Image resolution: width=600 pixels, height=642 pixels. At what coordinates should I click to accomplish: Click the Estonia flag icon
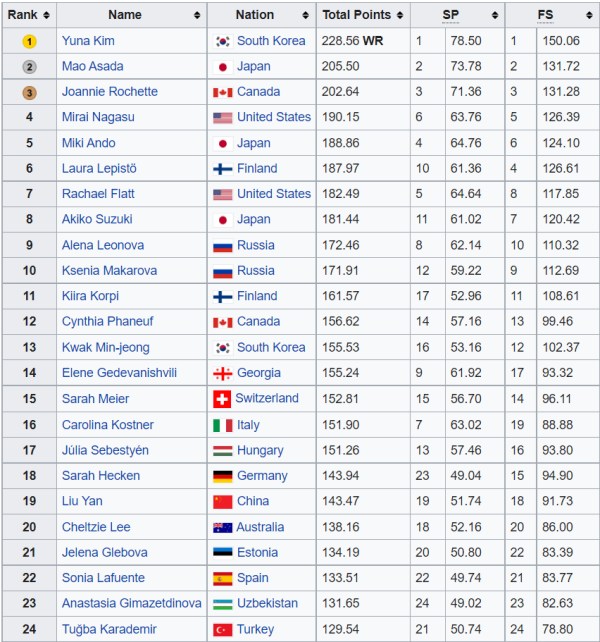pyautogui.click(x=222, y=553)
